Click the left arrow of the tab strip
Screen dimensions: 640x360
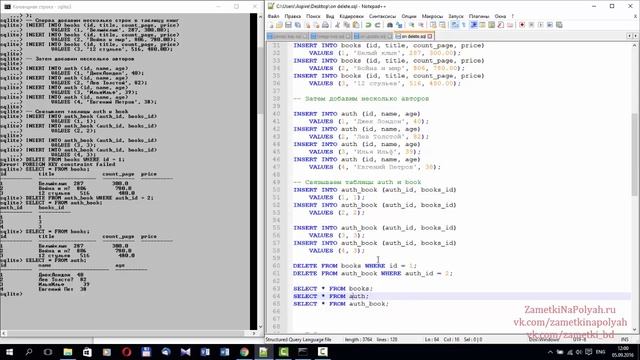[629, 36]
